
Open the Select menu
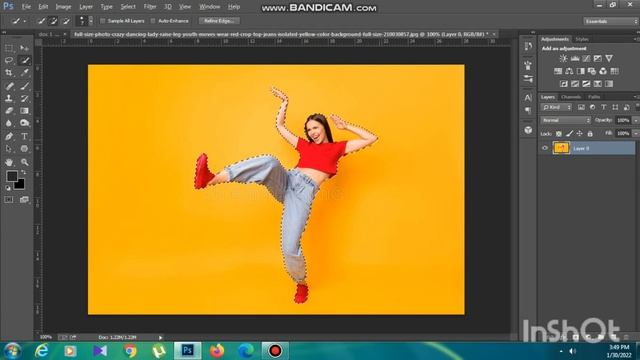point(128,7)
